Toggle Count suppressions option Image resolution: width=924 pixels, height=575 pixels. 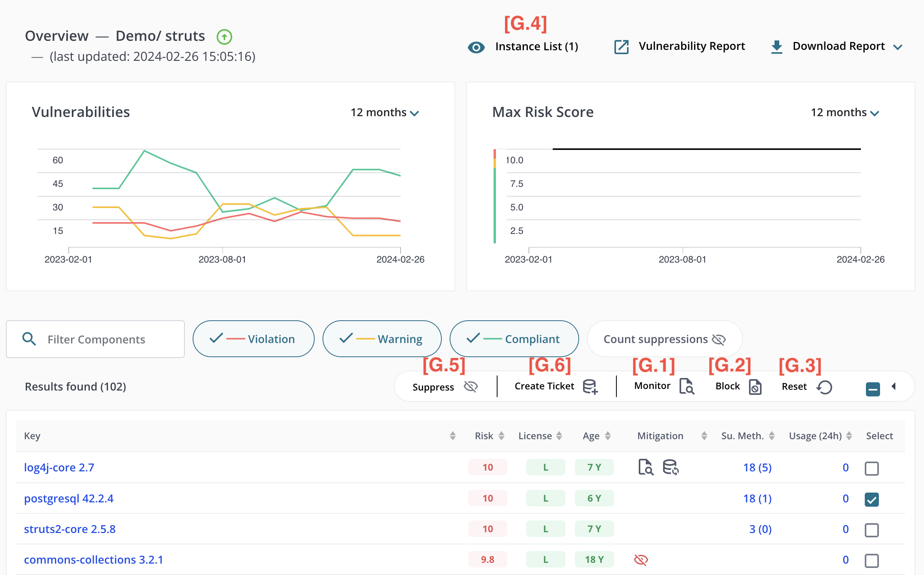(x=665, y=339)
